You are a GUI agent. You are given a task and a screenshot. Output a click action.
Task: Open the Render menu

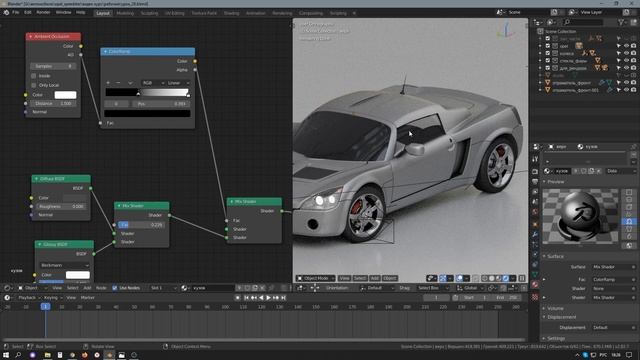point(43,13)
